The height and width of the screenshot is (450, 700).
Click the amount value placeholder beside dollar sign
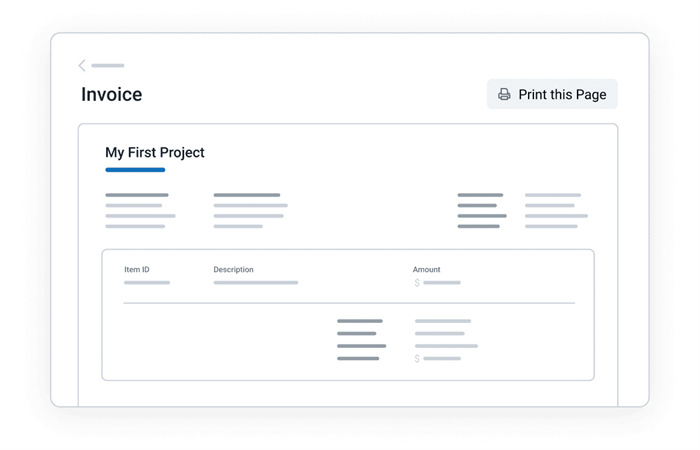click(441, 283)
